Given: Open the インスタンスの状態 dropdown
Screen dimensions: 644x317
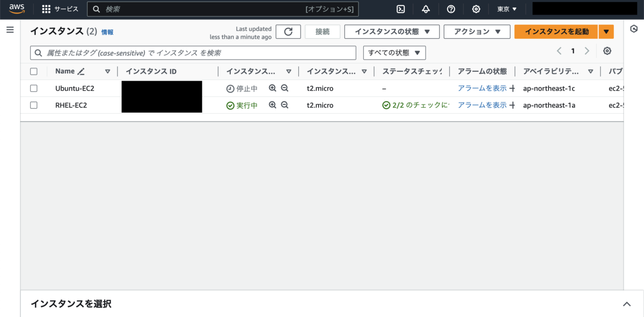Looking at the screenshot, I should [392, 32].
